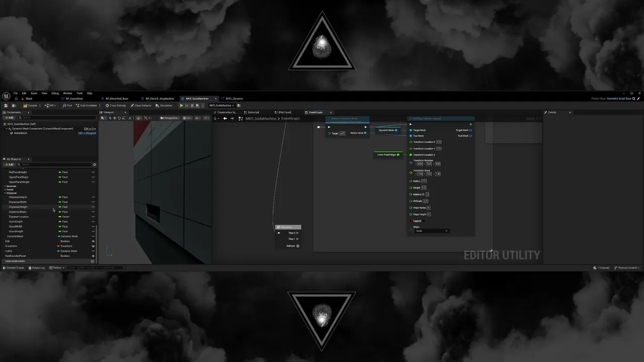Open the Output Log
The image size is (644, 362).
click(x=37, y=267)
